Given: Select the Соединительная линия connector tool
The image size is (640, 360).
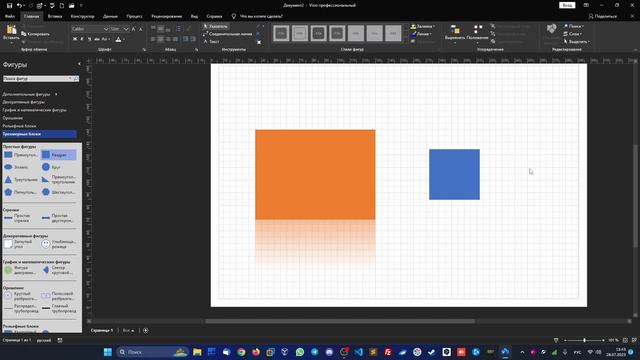Looking at the screenshot, I should click(228, 34).
